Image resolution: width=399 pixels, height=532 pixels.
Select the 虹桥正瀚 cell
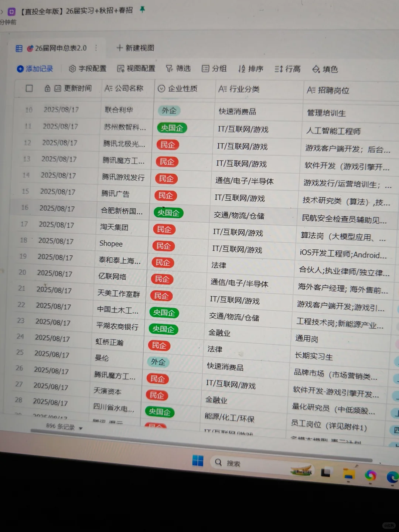point(109,342)
